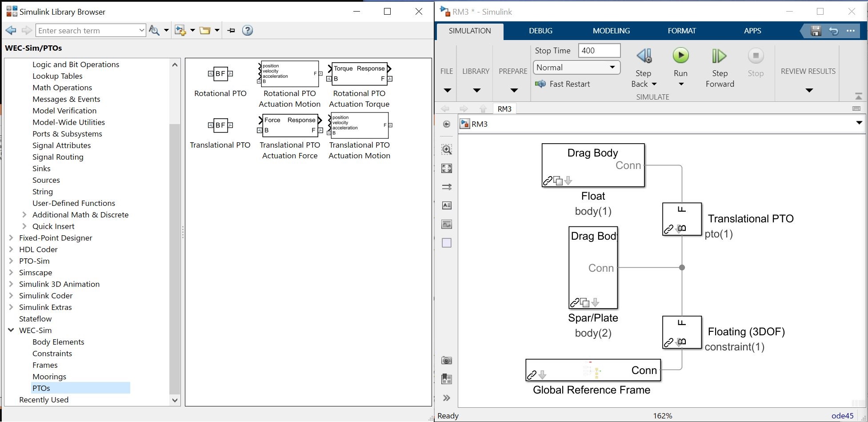
Task: Open the PREPARE section dropdown
Action: click(514, 90)
